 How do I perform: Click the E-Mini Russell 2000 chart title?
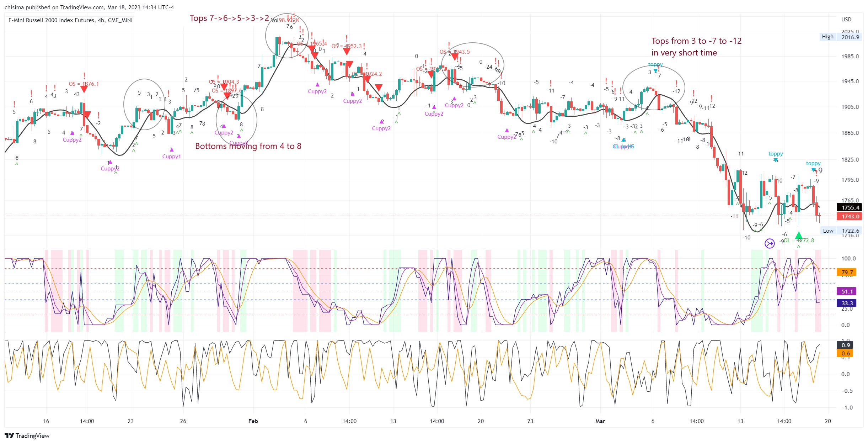pyautogui.click(x=70, y=20)
